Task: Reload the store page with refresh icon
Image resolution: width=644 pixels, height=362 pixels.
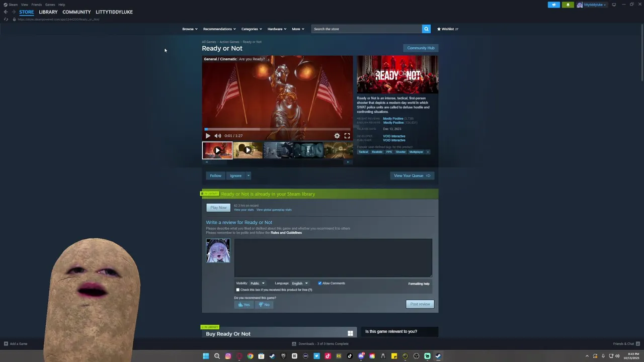Action: [6, 19]
